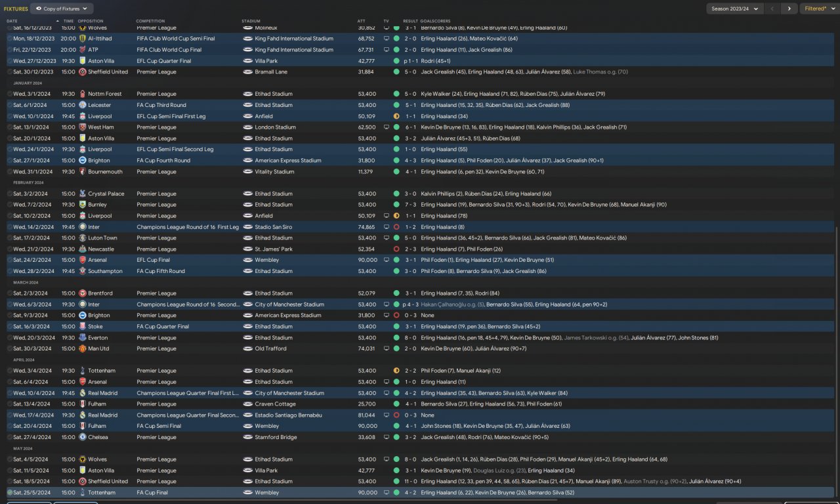Sort by the Opposition column header
The height and width of the screenshot is (504, 840).
91,21
